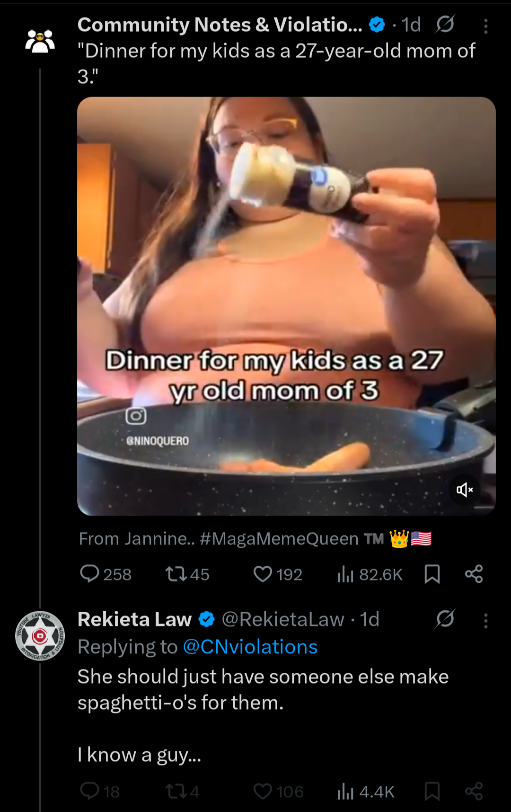Bookmark the Community Notes post
This screenshot has width=511, height=812.
pos(432,574)
